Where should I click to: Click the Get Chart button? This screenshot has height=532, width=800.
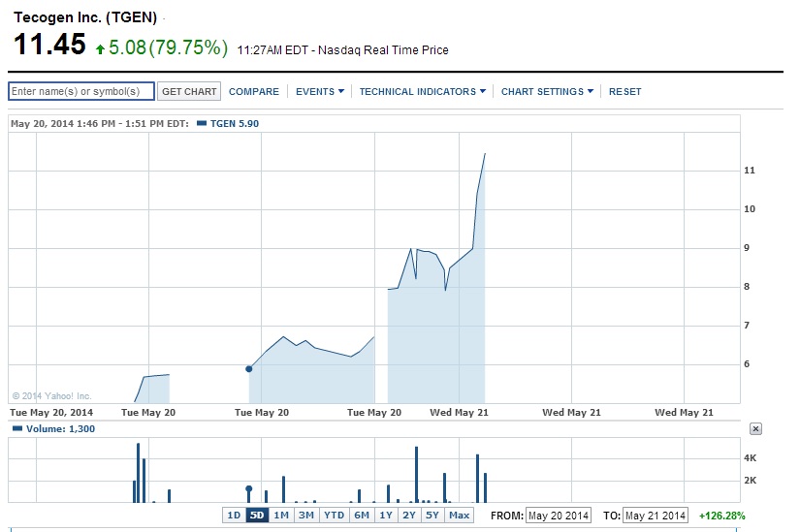tap(189, 91)
